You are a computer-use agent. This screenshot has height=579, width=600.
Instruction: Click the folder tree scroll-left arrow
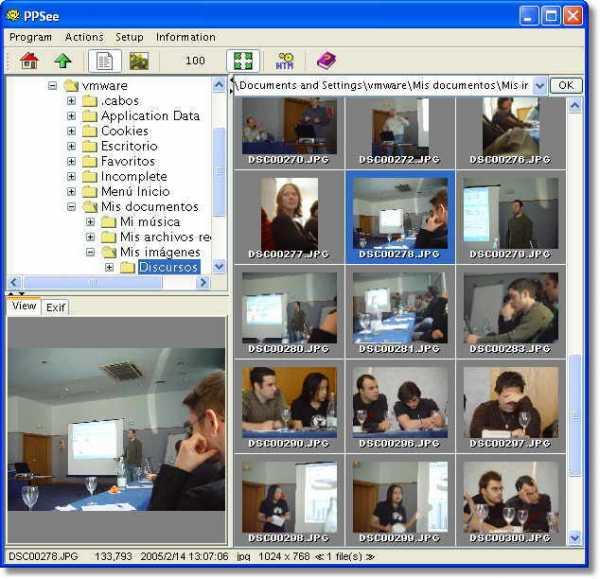(x=14, y=283)
